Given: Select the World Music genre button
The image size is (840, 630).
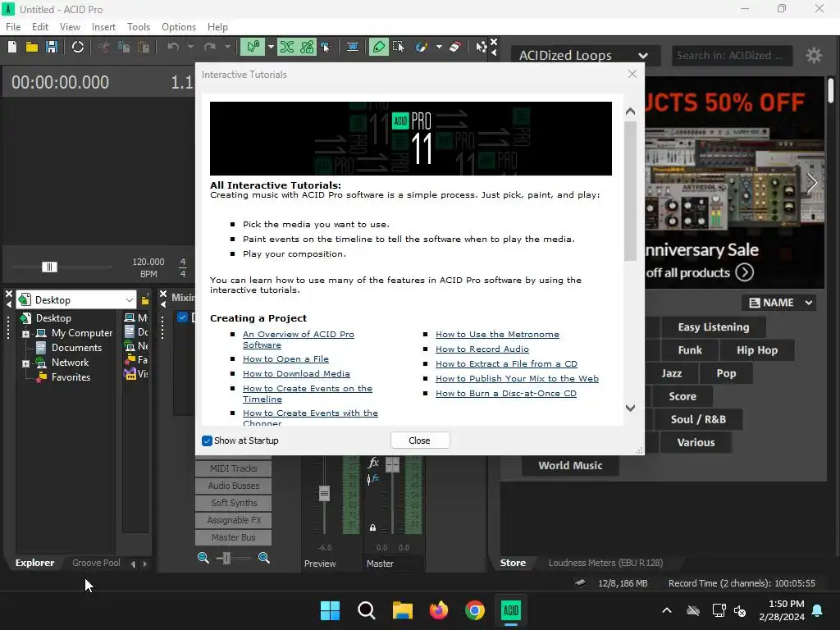Looking at the screenshot, I should coord(571,466).
